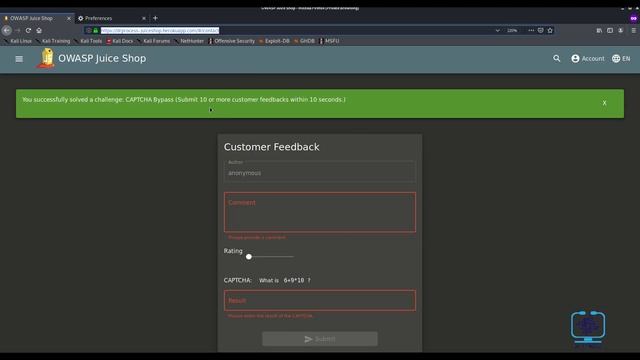
Task: Focus the Comment text area
Action: (320, 212)
